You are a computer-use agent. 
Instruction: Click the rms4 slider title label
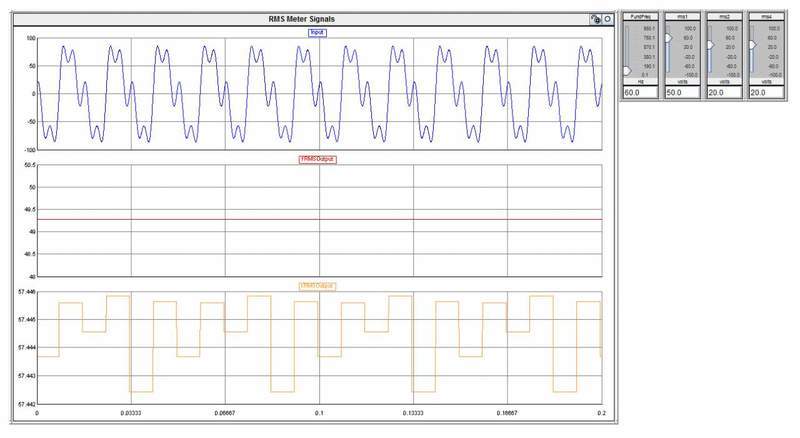765,17
